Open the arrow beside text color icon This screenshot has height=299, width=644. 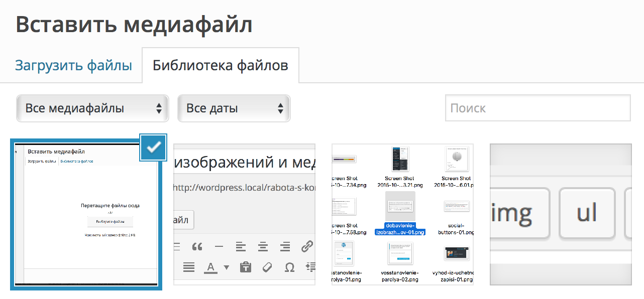pyautogui.click(x=226, y=267)
